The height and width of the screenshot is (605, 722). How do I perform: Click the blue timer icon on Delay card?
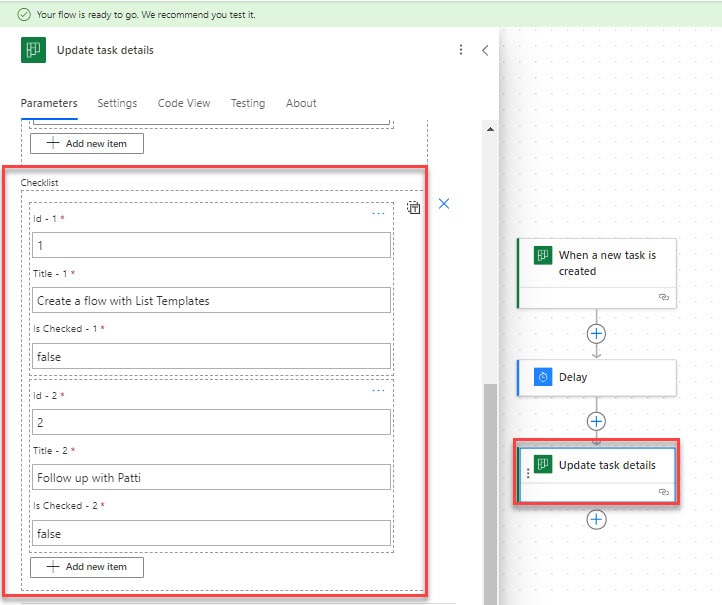[x=543, y=377]
